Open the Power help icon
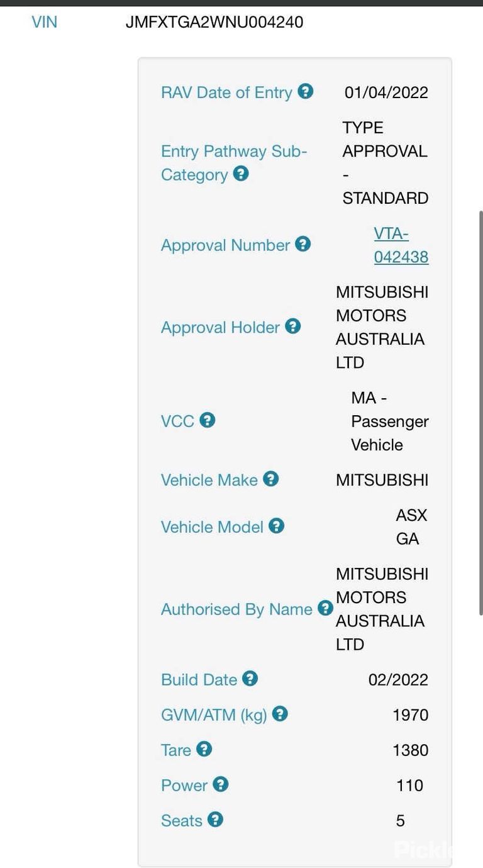Viewport: 483px width, 868px height. [221, 784]
